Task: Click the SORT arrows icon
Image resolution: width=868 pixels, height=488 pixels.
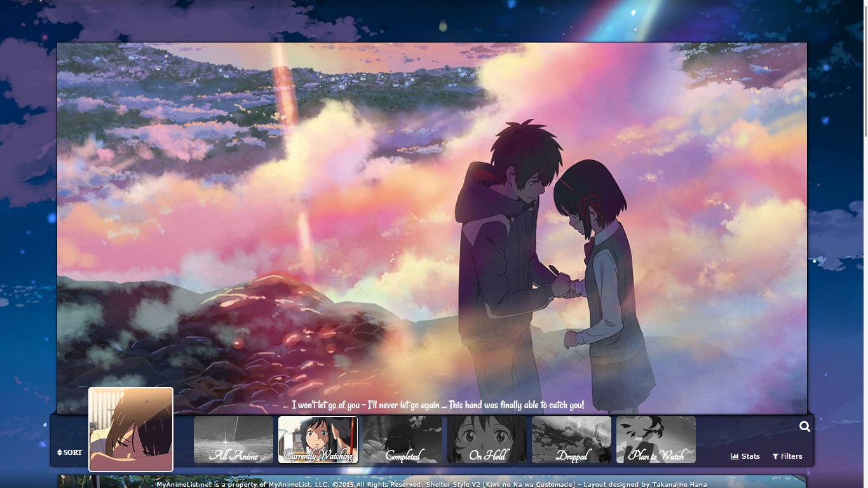Action: coord(60,452)
